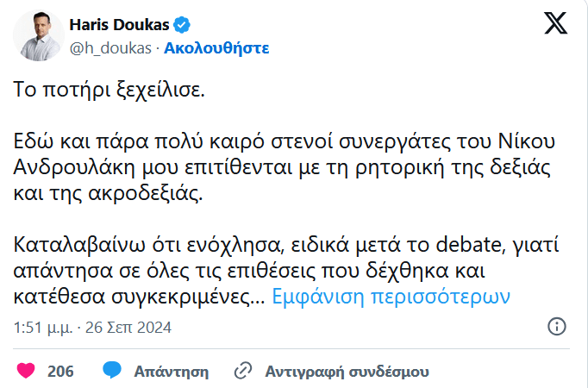The width and height of the screenshot is (588, 388).
Task: Follow the account via Ακολουθήστε
Action: (x=216, y=47)
